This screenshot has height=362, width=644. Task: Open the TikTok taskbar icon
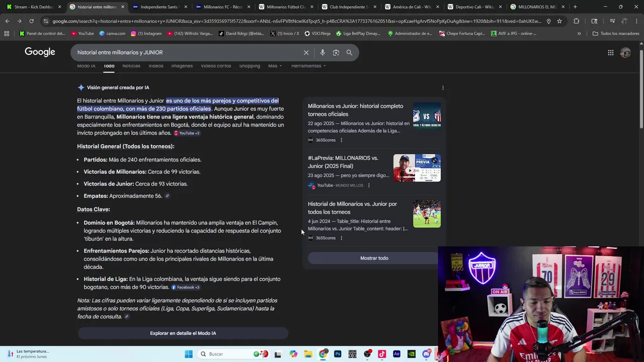click(382, 354)
